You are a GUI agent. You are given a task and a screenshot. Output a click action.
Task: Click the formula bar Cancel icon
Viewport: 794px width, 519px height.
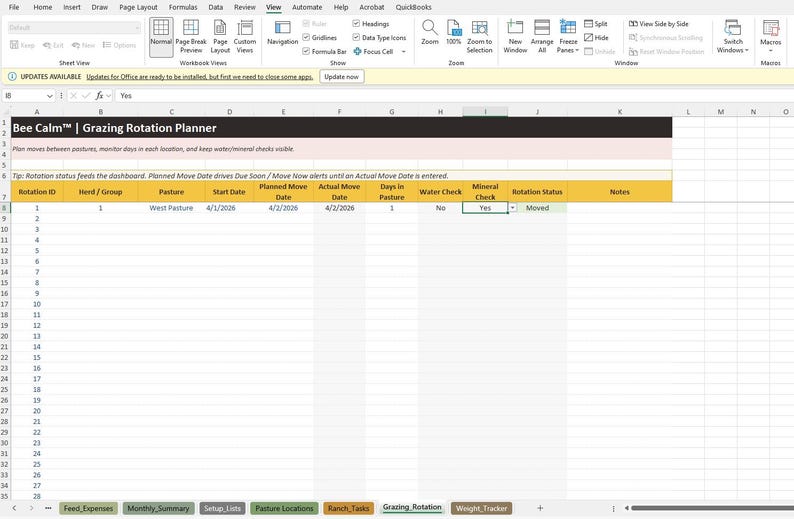coord(73,95)
